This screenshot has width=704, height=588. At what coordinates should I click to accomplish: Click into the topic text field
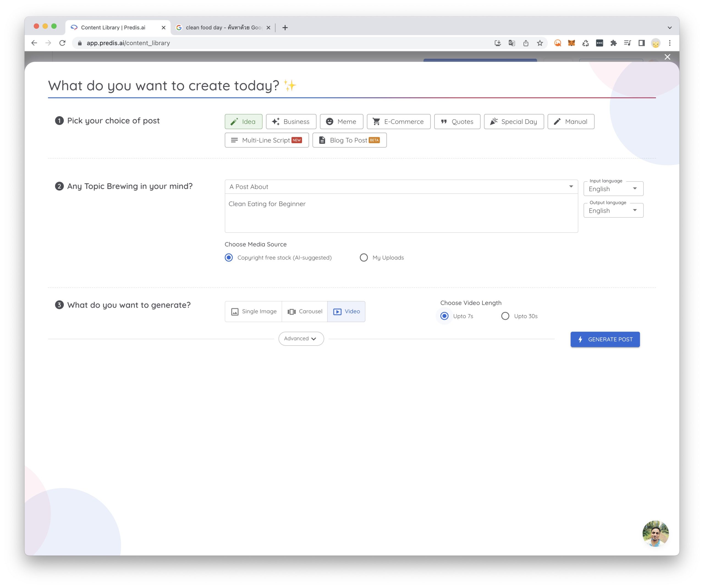[401, 213]
